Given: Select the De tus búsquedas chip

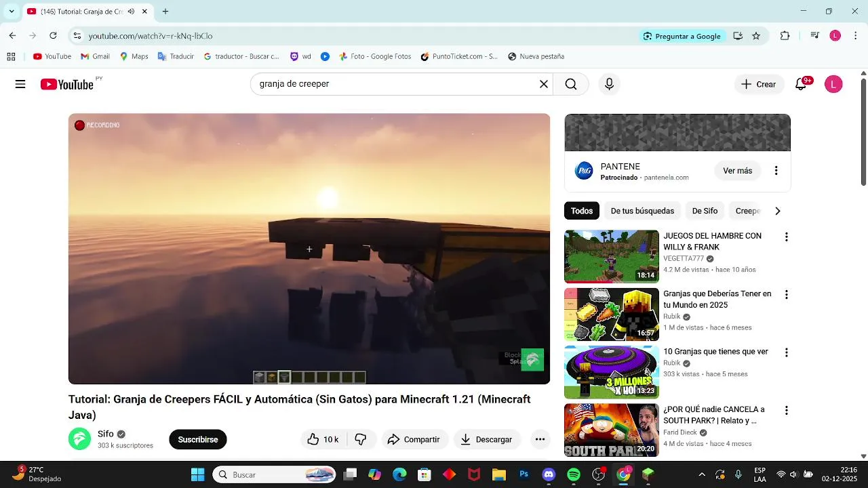Looking at the screenshot, I should [x=642, y=211].
